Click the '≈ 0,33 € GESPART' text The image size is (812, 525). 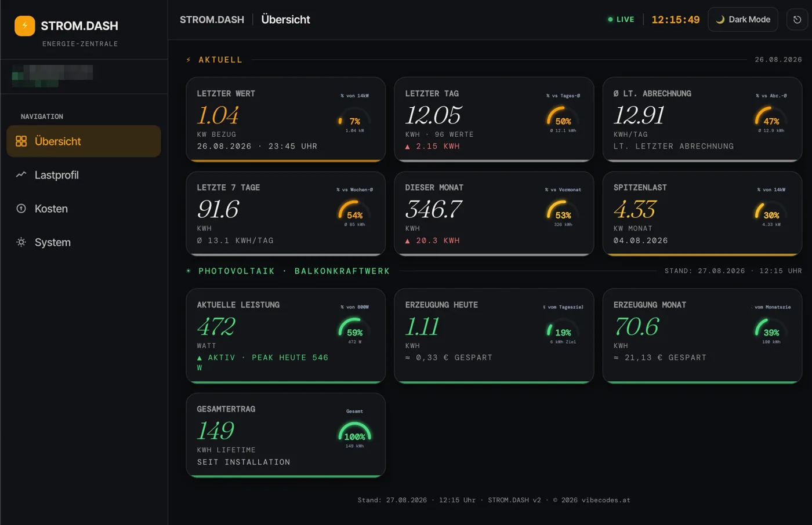click(x=448, y=358)
